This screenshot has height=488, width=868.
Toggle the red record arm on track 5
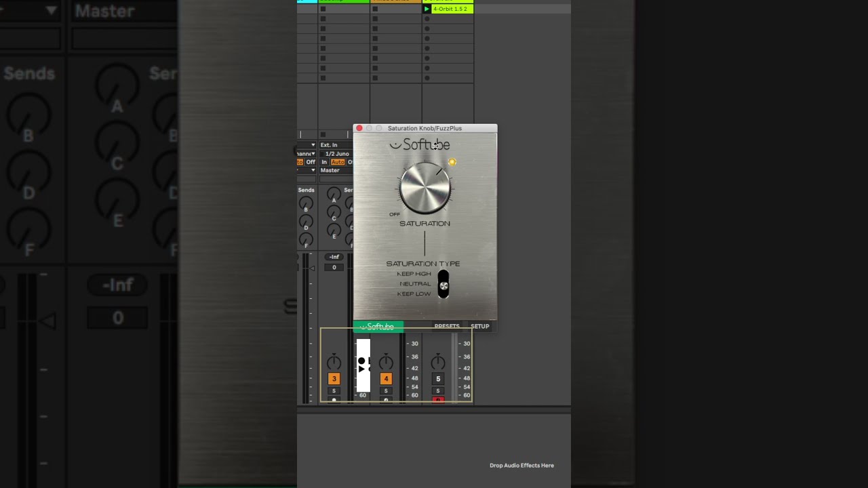(x=438, y=400)
